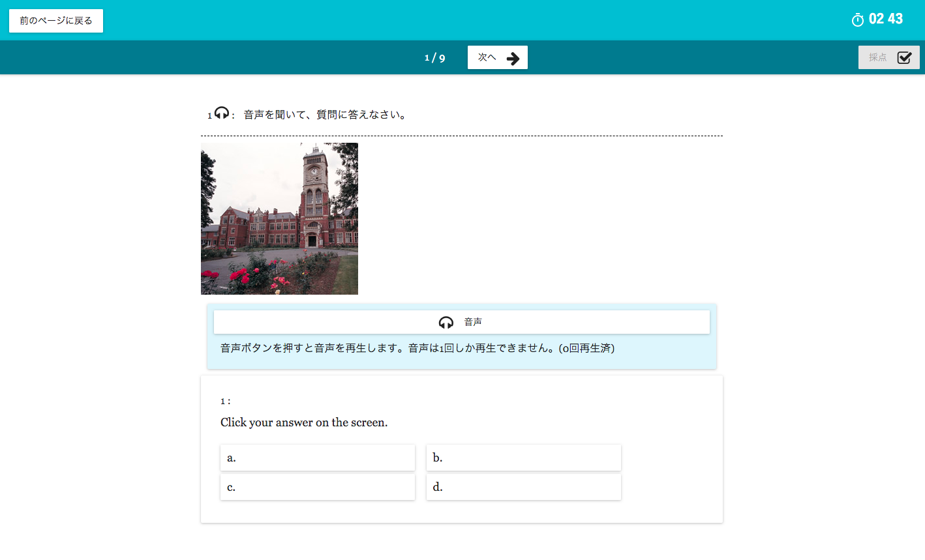Click the right arrow icon beside 次へ
This screenshot has height=560, width=925.
[513, 59]
